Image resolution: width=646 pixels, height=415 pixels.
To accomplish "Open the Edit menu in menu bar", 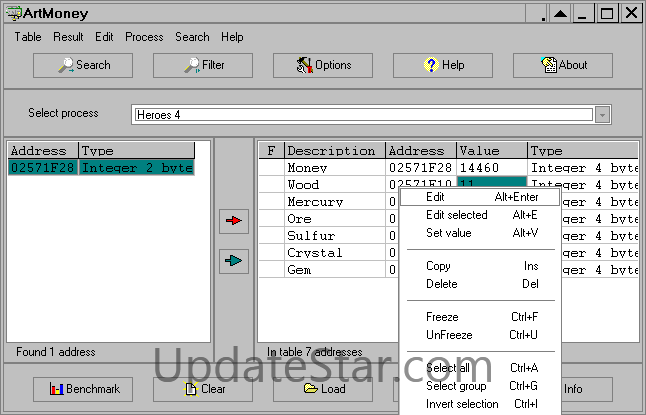I will pos(104,37).
